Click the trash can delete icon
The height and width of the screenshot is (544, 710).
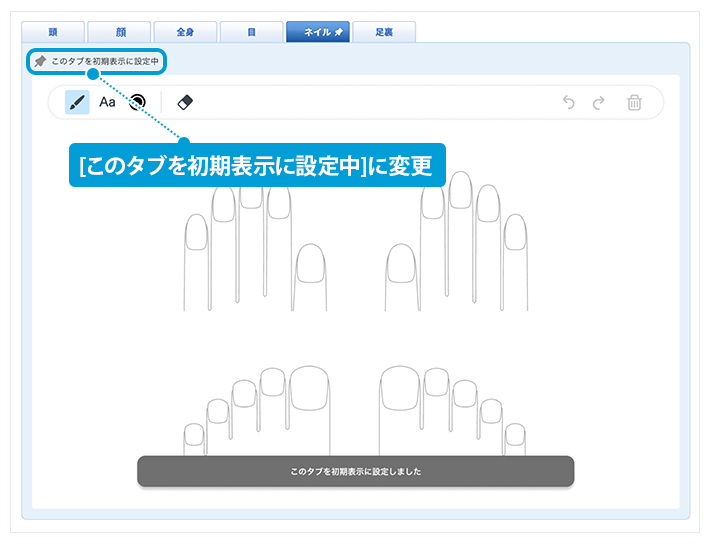pos(634,102)
